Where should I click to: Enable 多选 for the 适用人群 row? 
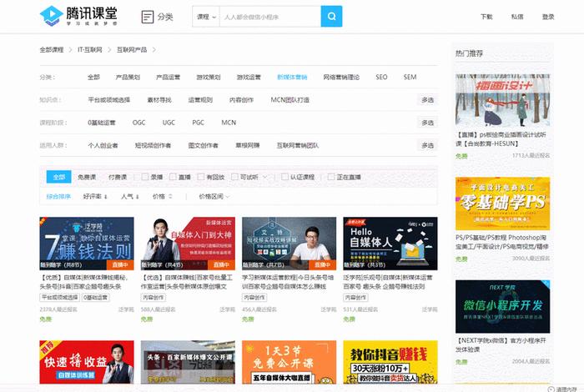[427, 145]
